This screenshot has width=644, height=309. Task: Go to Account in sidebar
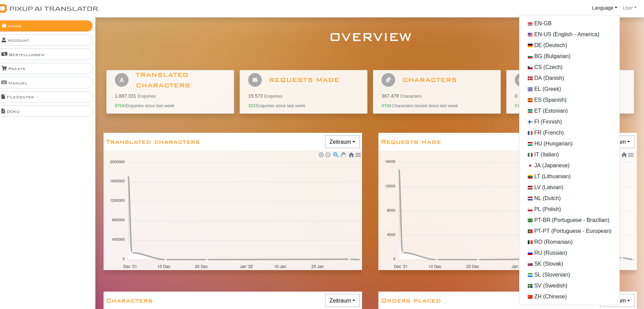pyautogui.click(x=46, y=40)
